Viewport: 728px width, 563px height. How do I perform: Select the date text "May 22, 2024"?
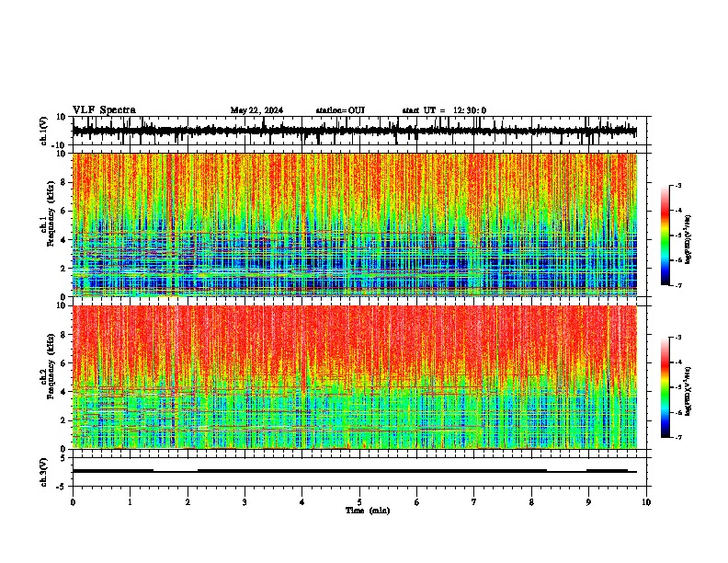pos(256,110)
